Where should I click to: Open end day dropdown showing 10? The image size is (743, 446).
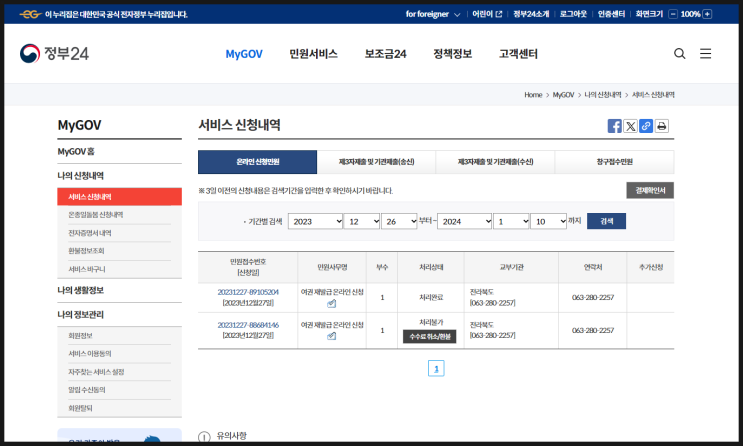(x=548, y=221)
